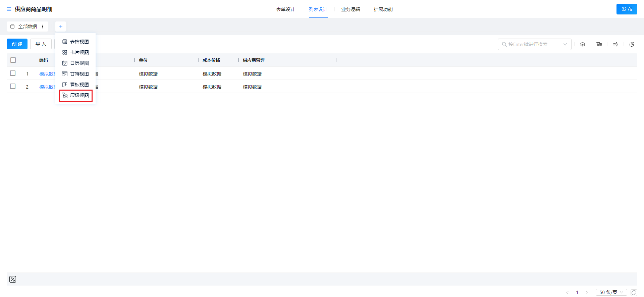644x297 pixels.
Task: Click the hamburger menu icon beside the title
Action: pyautogui.click(x=9, y=9)
